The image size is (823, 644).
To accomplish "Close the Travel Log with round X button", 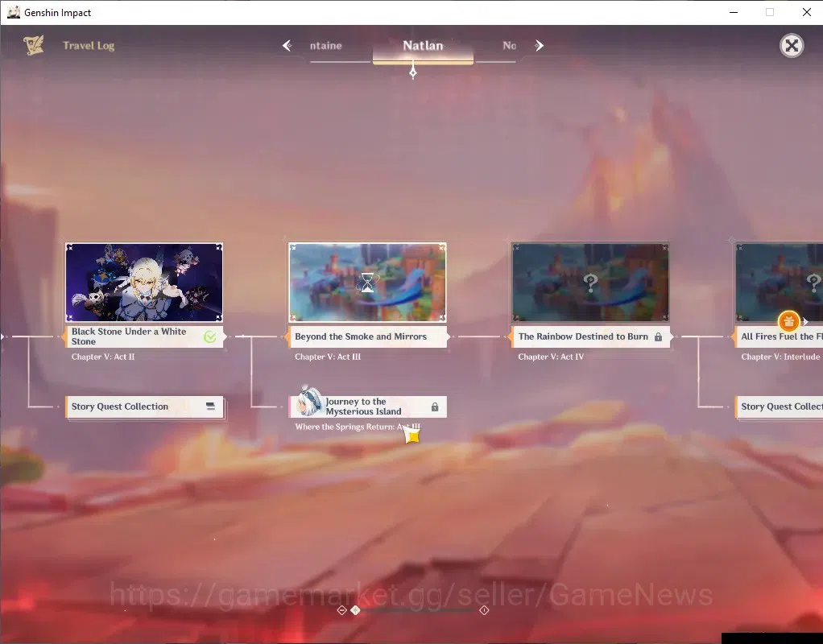I will (792, 46).
